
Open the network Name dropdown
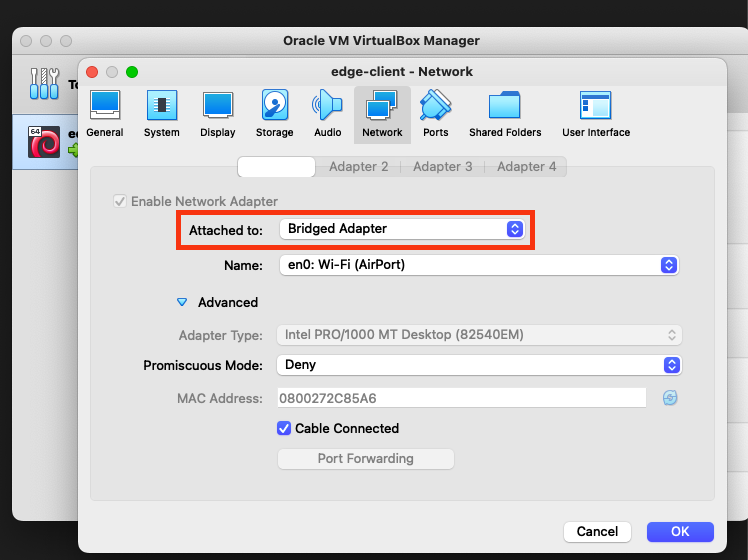[x=478, y=265]
